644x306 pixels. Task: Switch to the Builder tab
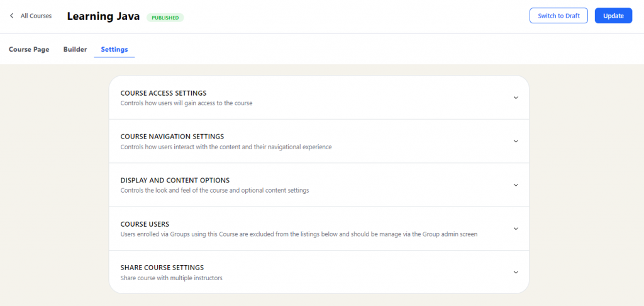tap(75, 49)
